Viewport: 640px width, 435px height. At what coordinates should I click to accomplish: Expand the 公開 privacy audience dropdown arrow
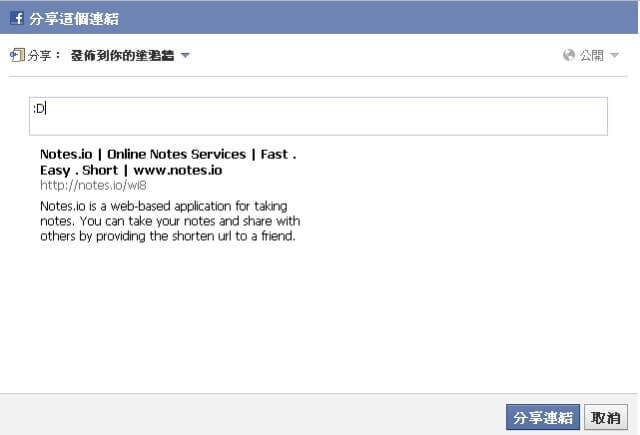(x=614, y=55)
